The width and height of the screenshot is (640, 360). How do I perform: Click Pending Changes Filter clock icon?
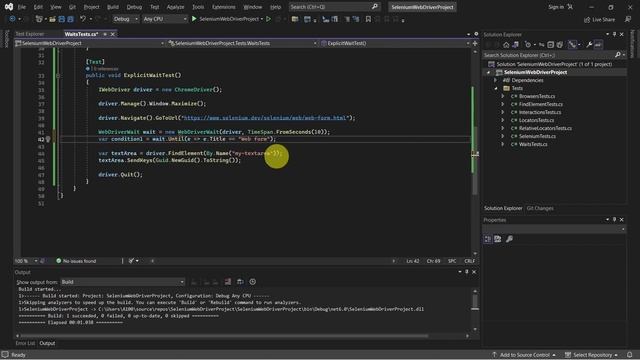click(528, 45)
